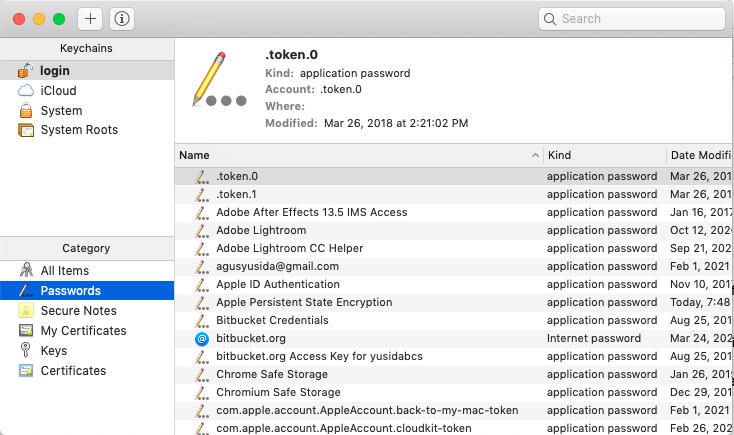Sort by the Kind column header
This screenshot has height=435, width=734.
(x=605, y=155)
